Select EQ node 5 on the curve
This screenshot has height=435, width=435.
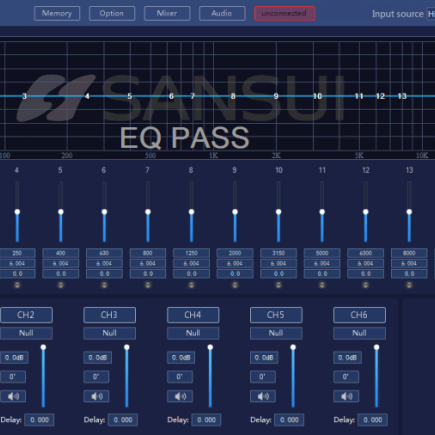[130, 96]
